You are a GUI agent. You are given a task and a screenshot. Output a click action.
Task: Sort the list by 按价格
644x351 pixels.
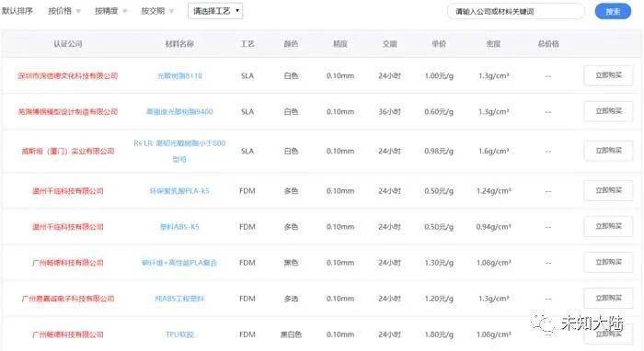point(60,11)
